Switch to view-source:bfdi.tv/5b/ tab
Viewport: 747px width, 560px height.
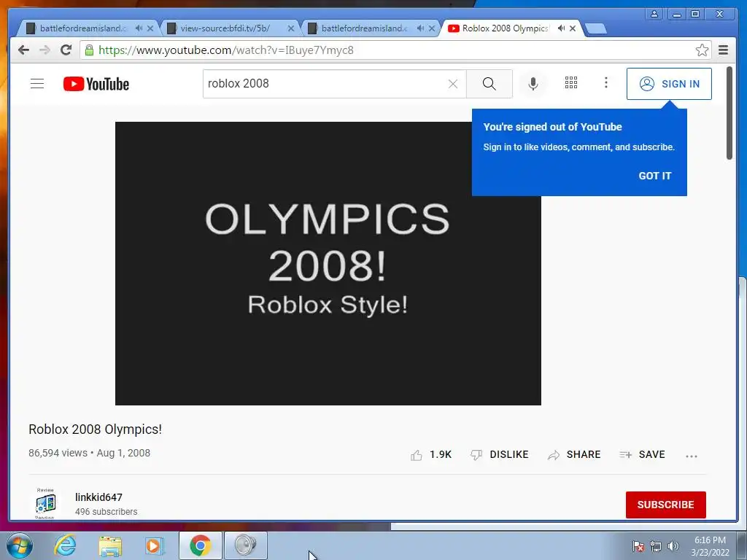225,28
